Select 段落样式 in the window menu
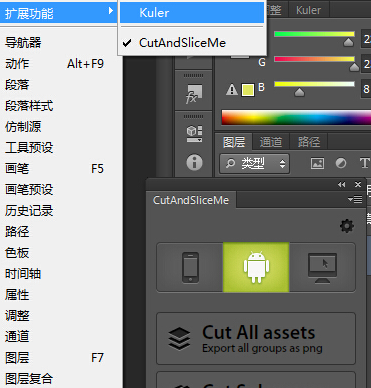The image size is (371, 388). [x=60, y=106]
